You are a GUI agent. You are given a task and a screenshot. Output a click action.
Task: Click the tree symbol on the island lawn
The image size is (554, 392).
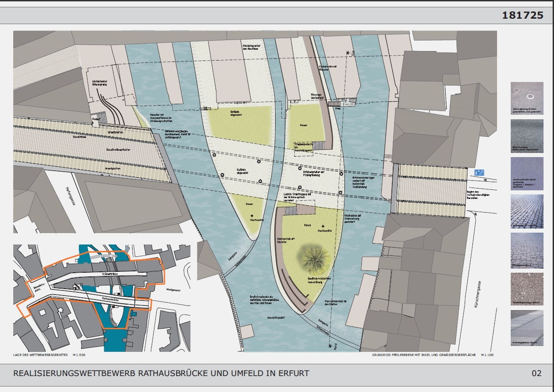pos(315,260)
